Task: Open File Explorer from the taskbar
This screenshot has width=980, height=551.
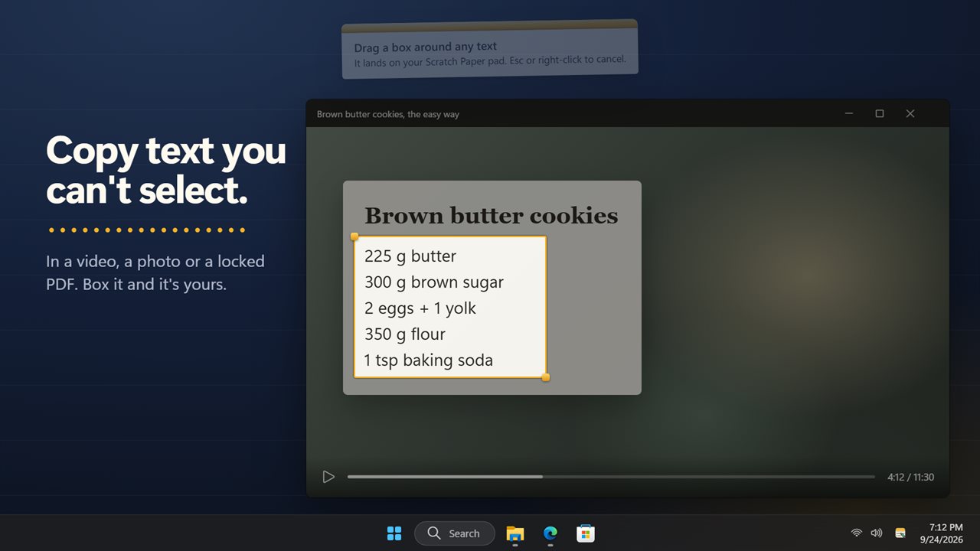Action: point(515,533)
